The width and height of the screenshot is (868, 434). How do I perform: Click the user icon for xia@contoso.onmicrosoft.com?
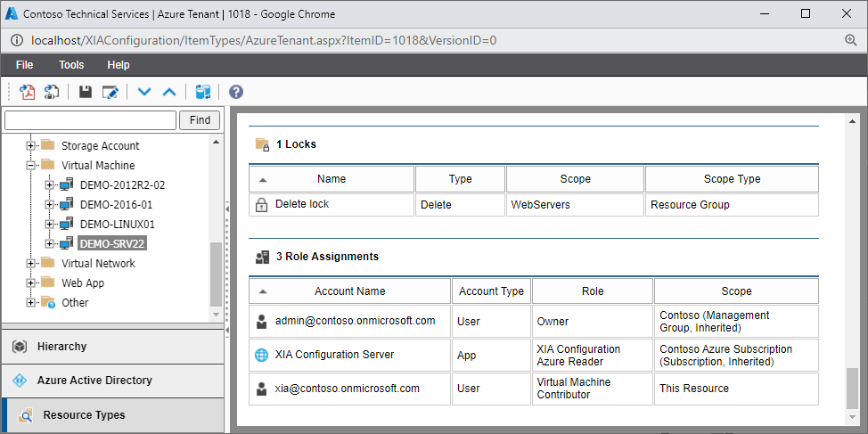point(261,389)
